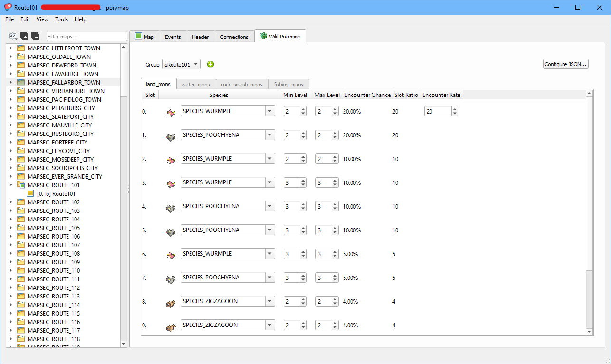Open species dropdown for slot 9 Zigzagoon
The width and height of the screenshot is (611, 364).
[x=270, y=325]
